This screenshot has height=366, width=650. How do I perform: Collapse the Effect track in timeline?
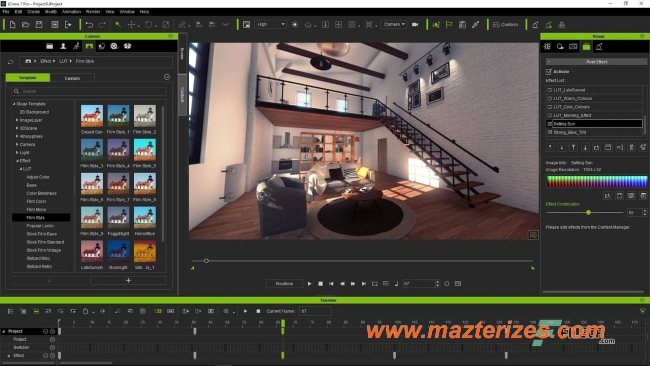coord(9,356)
